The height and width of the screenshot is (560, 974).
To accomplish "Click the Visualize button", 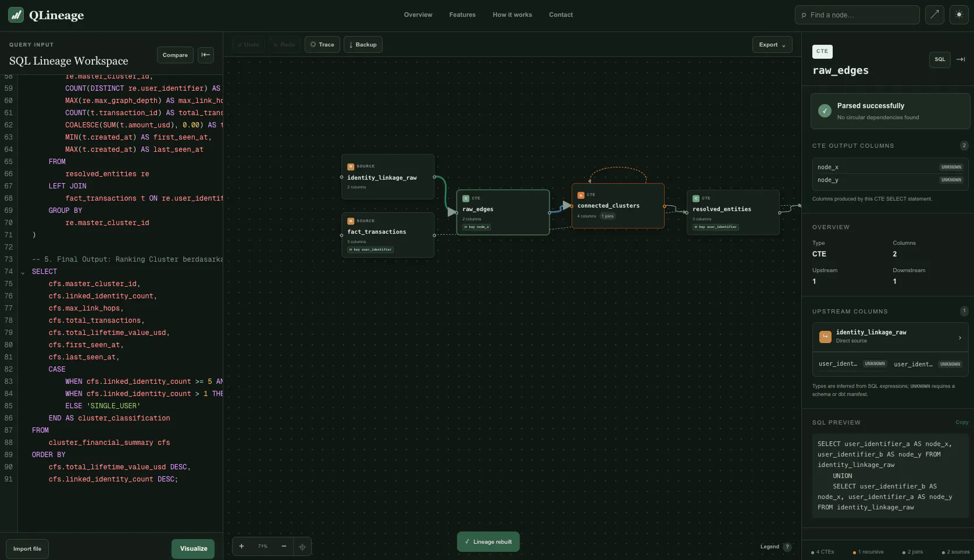I will click(x=194, y=549).
